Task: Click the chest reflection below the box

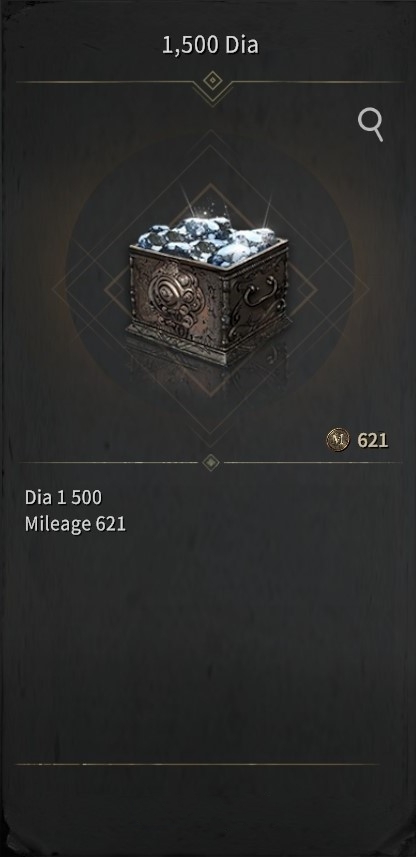Action: coord(208,377)
